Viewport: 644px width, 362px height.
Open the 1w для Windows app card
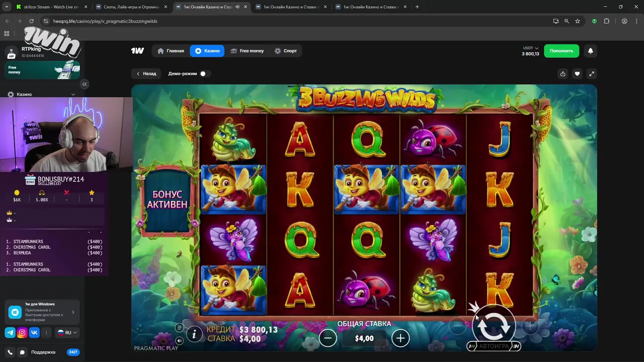(42, 312)
